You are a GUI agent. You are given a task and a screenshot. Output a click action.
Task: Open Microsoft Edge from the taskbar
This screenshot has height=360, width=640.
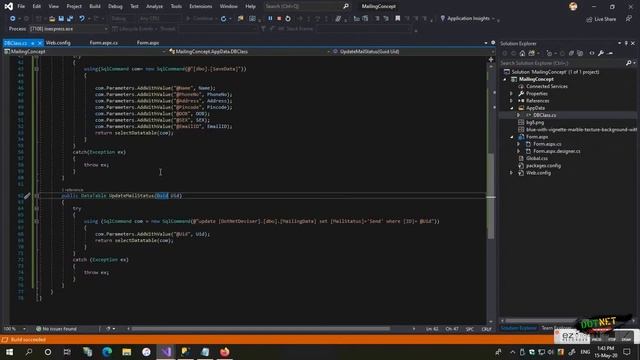(x=107, y=351)
